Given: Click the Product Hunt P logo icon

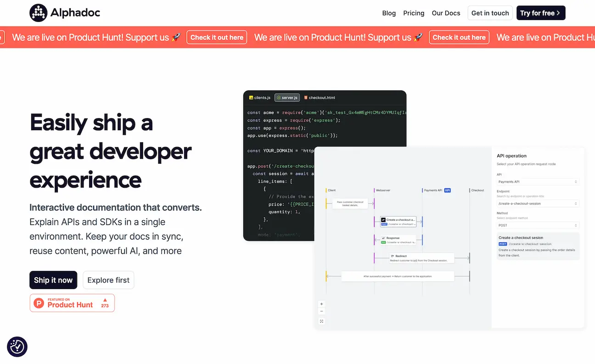Looking at the screenshot, I should click(x=39, y=303).
